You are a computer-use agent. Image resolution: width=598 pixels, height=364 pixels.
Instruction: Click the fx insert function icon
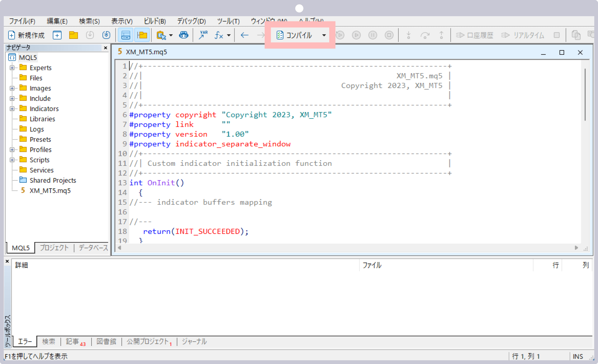(x=219, y=35)
